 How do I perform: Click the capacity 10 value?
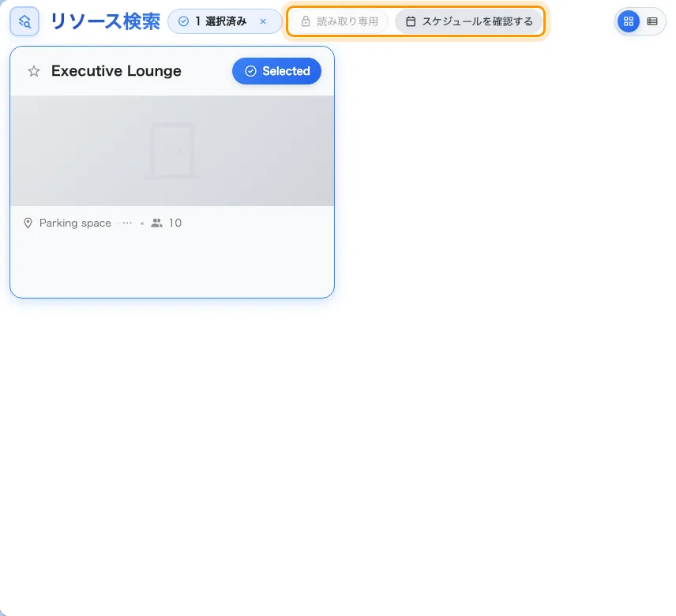coord(175,223)
